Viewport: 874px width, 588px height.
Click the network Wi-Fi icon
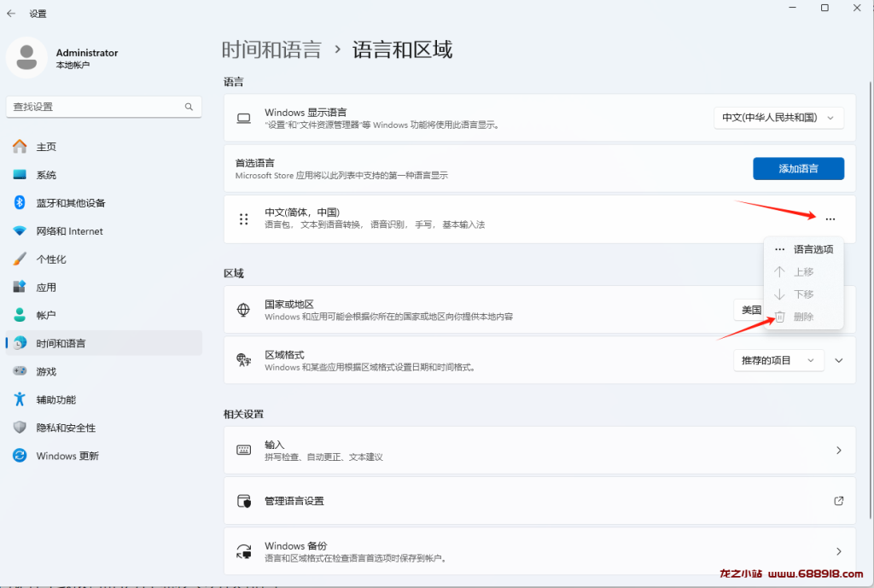[20, 230]
